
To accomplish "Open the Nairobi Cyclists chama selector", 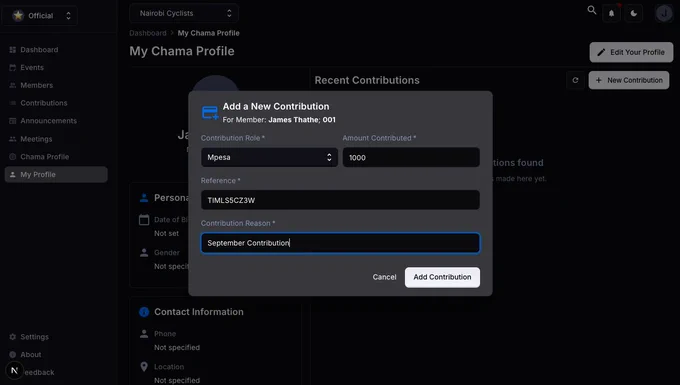I will coord(184,13).
